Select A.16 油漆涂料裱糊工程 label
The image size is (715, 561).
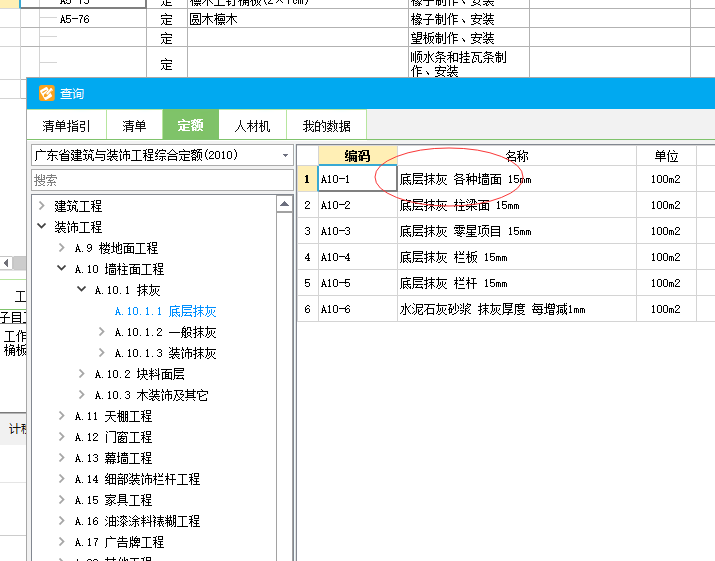tap(137, 521)
